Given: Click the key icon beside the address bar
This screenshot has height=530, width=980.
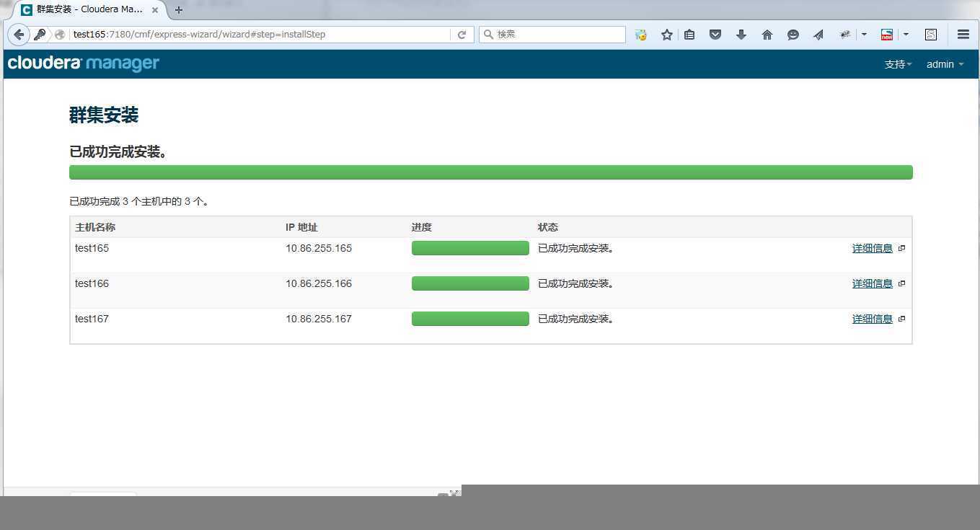Looking at the screenshot, I should (x=40, y=34).
